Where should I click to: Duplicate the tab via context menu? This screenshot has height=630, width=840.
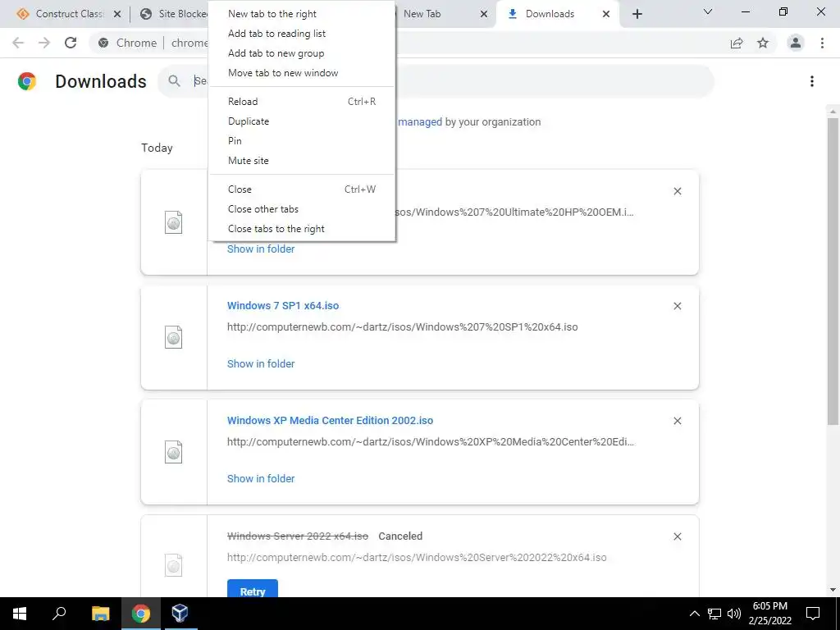(302, 121)
